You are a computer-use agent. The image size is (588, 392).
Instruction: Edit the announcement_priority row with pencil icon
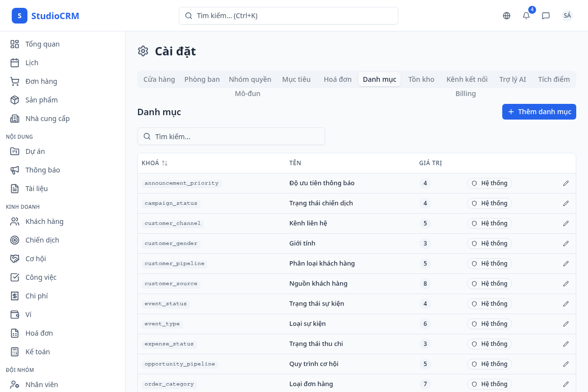(x=566, y=183)
